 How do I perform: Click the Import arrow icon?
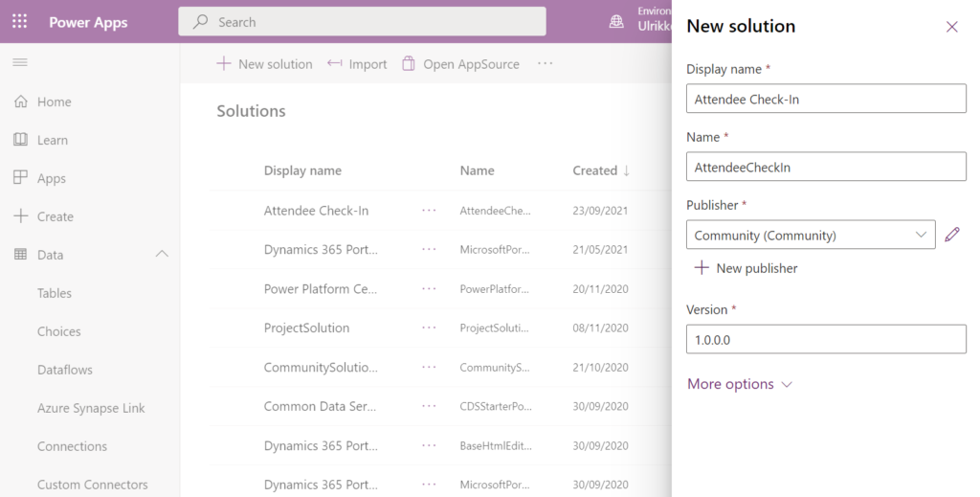click(334, 64)
